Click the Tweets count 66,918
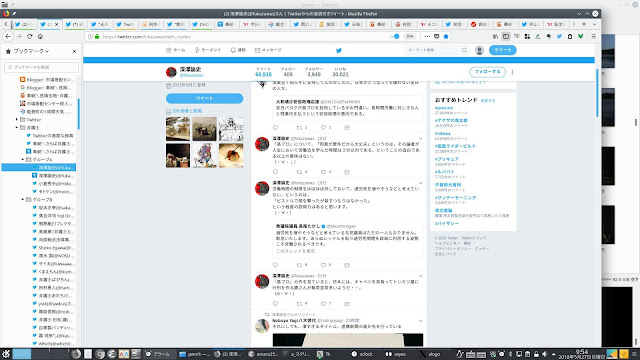Viewport: 640px width, 360px height. click(x=263, y=72)
